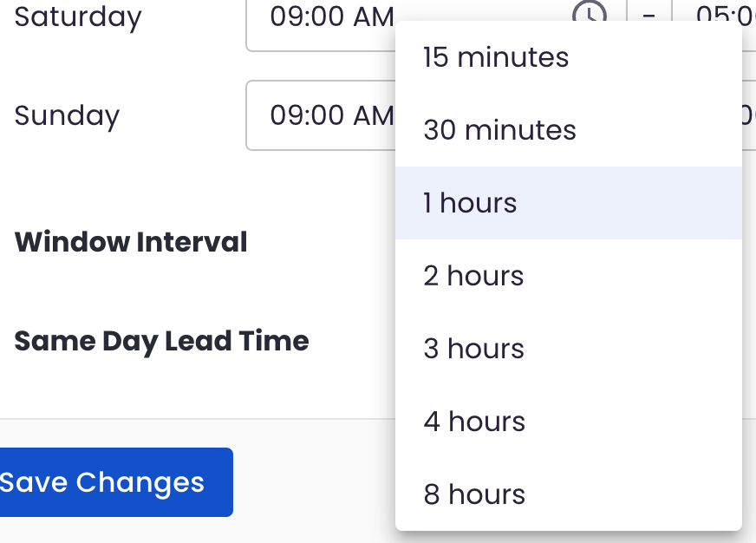
Task: Choose the 3 hours interval
Action: (x=569, y=349)
